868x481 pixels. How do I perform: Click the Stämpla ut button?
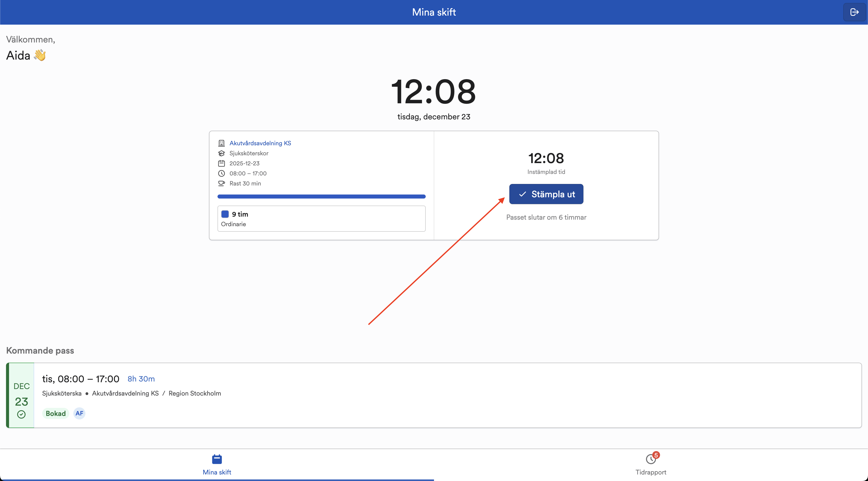[x=546, y=194]
